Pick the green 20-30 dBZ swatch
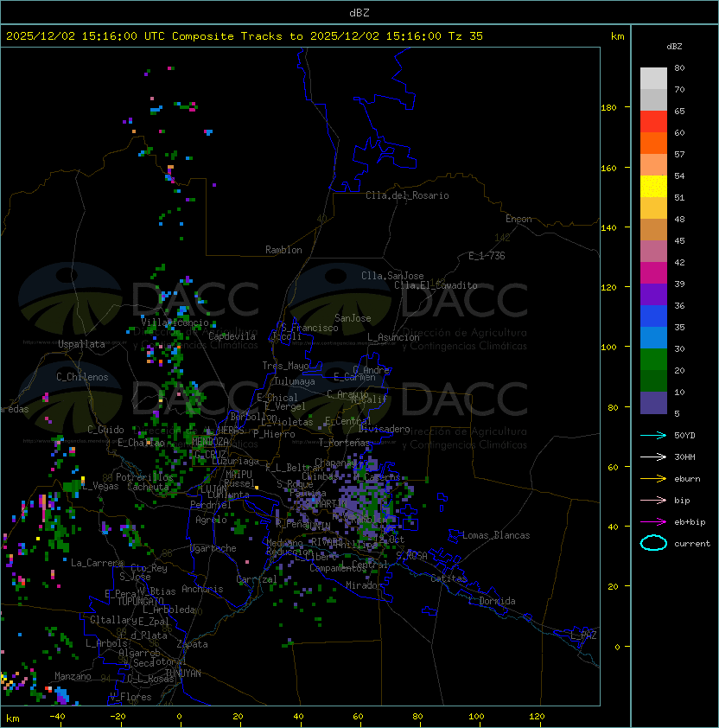Viewport: 719px width, 728px height. (653, 360)
